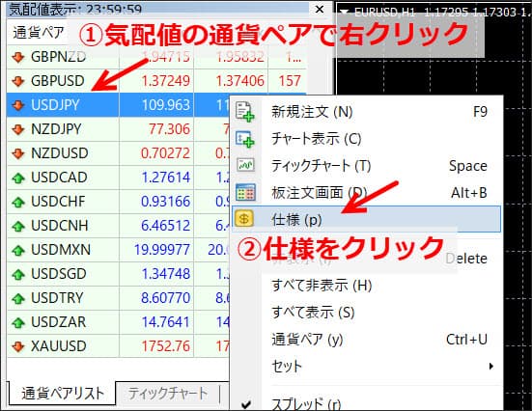Click the down arrow icon next to USDJPY

point(18,105)
